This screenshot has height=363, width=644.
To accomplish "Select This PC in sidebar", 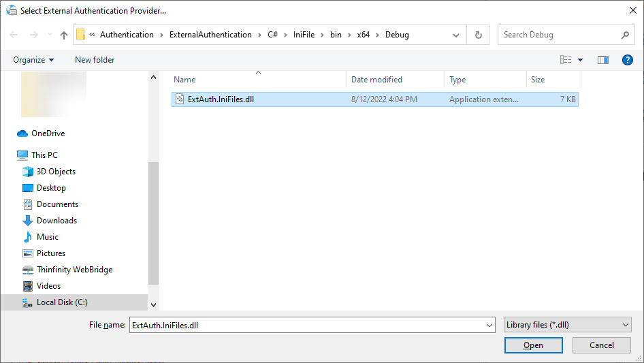I will pos(44,155).
